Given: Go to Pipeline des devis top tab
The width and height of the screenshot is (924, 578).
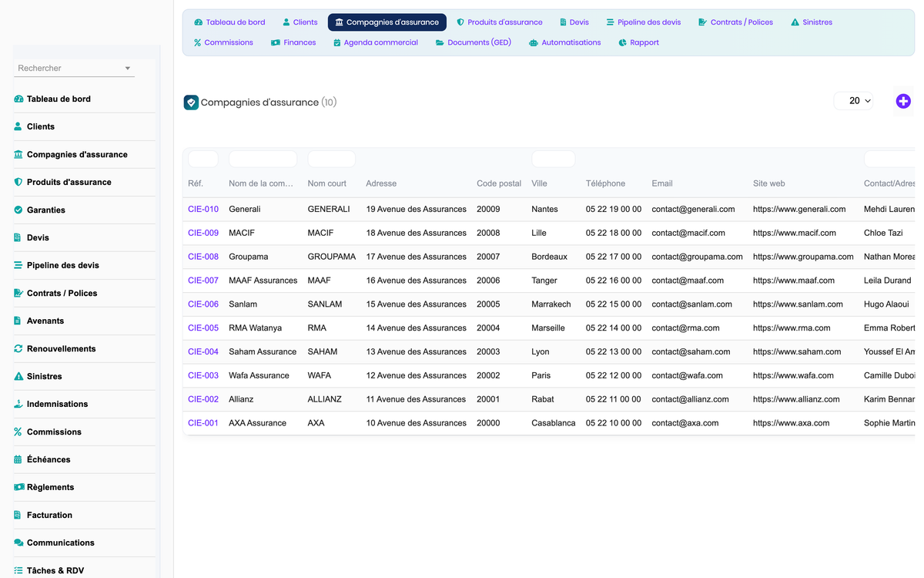Looking at the screenshot, I should (x=643, y=22).
